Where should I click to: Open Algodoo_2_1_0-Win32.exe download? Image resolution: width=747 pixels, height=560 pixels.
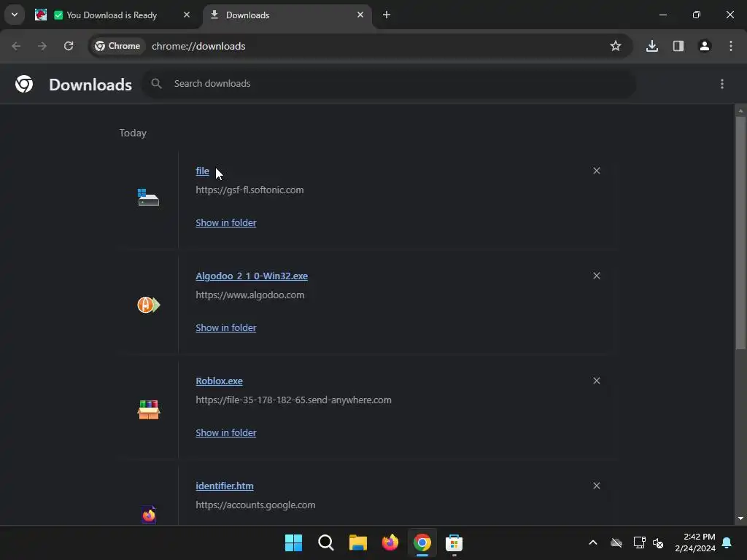252,276
